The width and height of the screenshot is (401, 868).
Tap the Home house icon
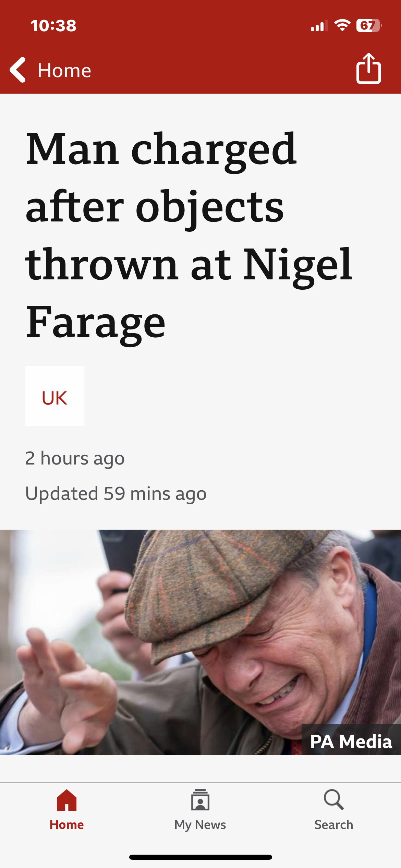[66, 800]
